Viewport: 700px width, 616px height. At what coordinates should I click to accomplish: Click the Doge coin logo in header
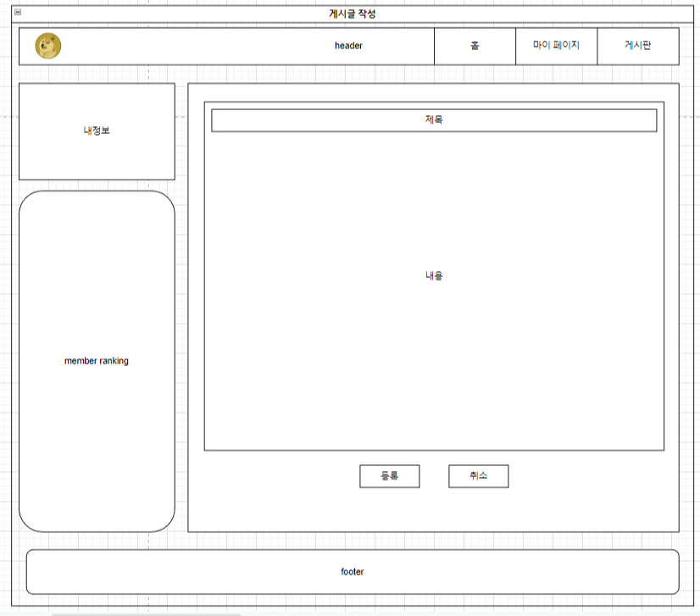(x=48, y=46)
